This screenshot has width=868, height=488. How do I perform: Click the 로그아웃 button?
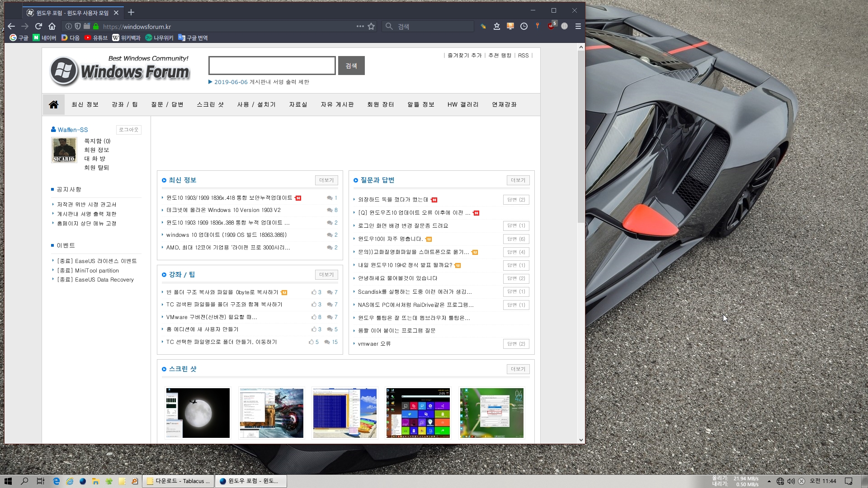(x=128, y=130)
